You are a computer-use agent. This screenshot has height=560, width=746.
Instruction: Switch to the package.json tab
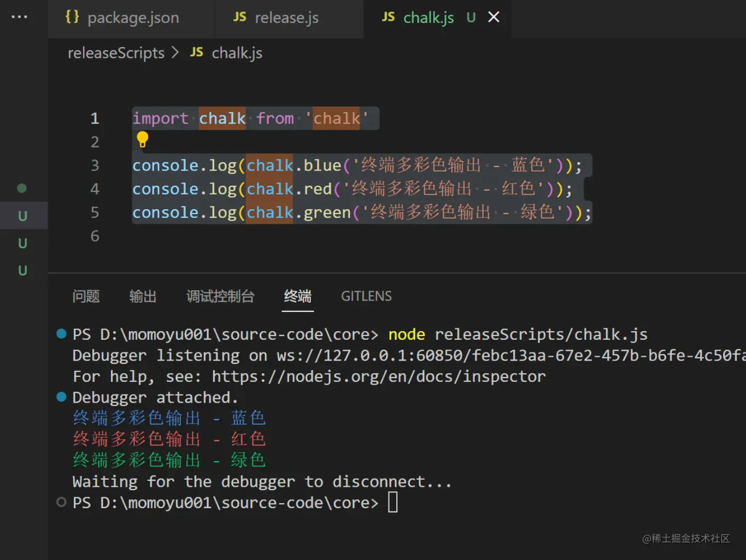[x=133, y=18]
